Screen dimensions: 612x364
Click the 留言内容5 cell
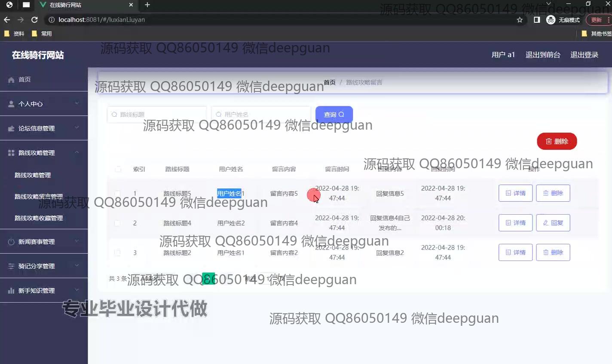point(284,194)
